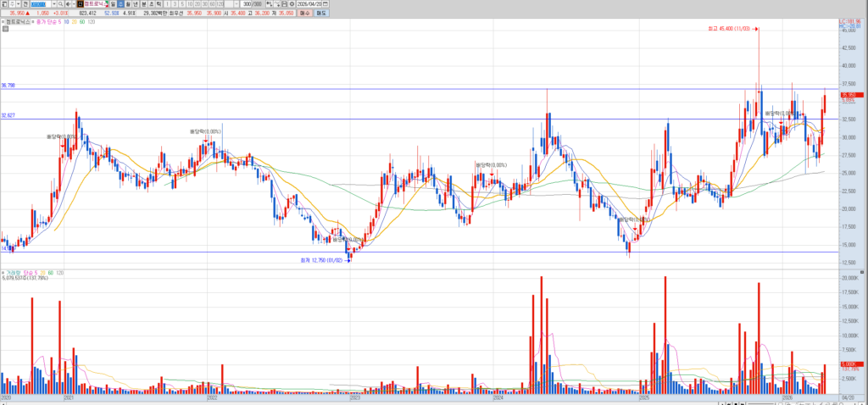Click the add indicator line icon
868x405 pixels.
pyautogui.click(x=277, y=4)
